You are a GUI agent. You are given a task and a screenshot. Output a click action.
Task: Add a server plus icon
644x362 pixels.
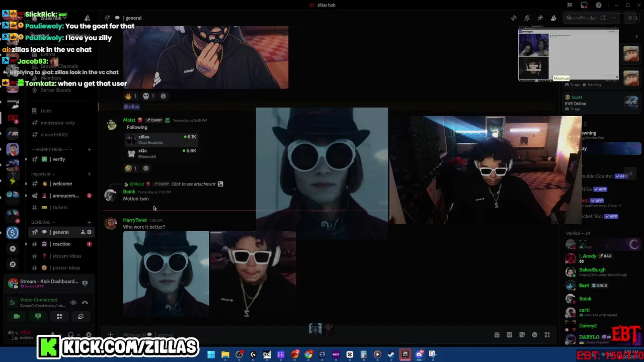tap(13, 248)
